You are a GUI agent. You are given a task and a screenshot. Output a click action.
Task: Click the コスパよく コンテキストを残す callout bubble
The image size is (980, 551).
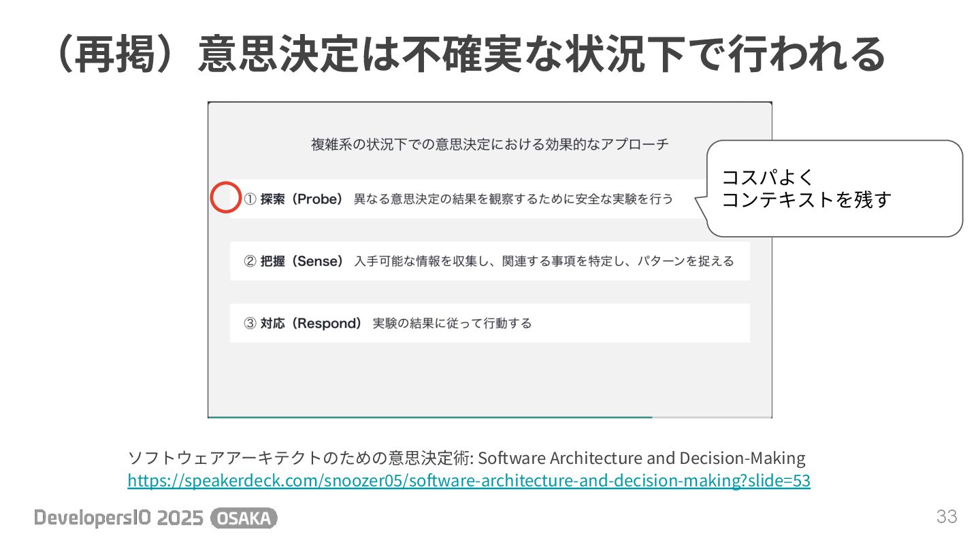pyautogui.click(x=835, y=188)
